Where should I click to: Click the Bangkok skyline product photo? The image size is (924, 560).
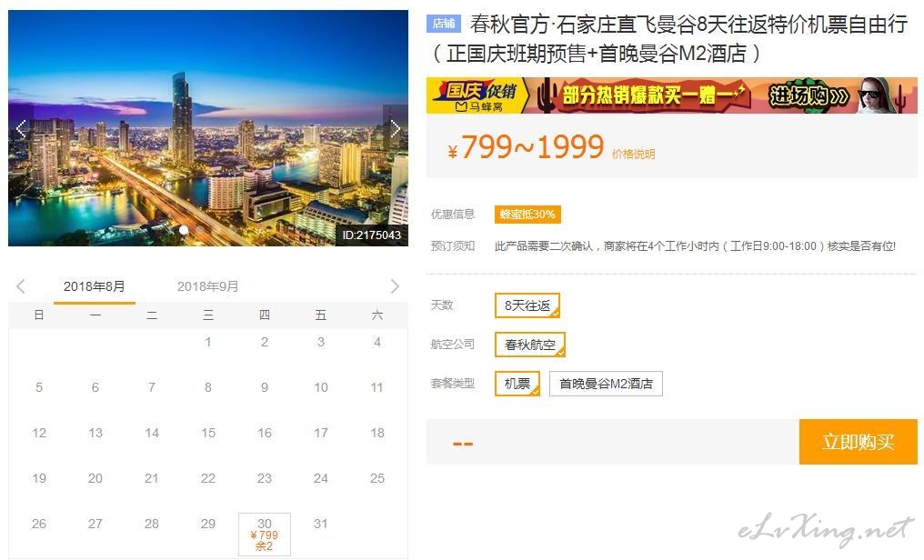pos(208,128)
